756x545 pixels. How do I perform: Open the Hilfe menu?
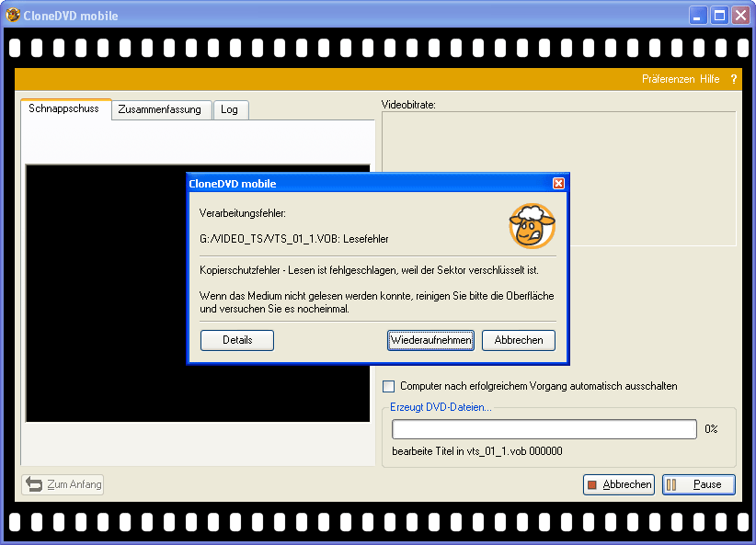pos(710,79)
